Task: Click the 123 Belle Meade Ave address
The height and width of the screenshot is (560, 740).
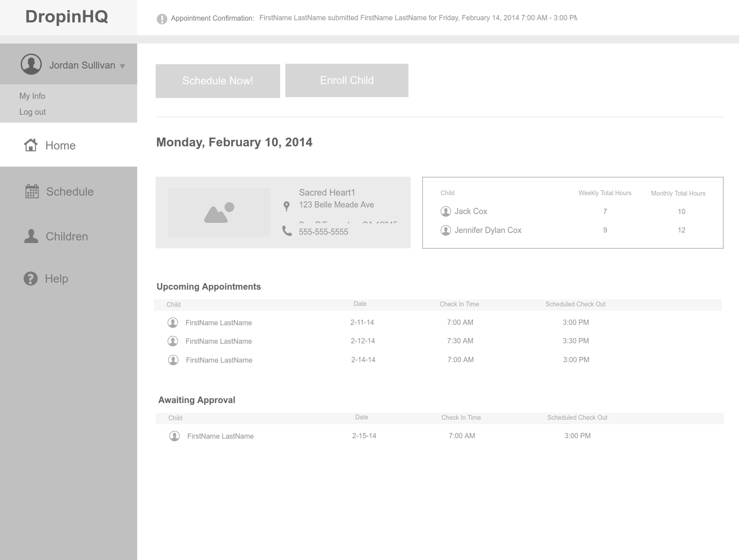Action: click(x=336, y=205)
